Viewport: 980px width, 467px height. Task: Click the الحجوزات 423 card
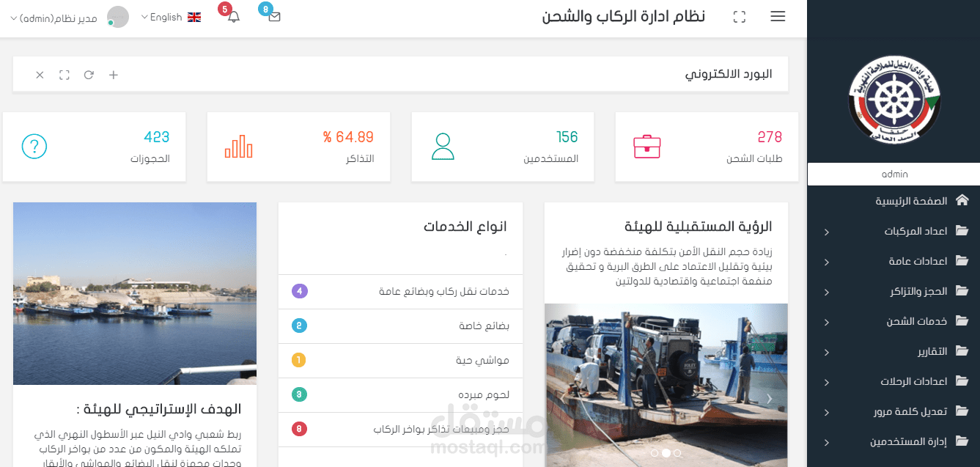(95, 147)
